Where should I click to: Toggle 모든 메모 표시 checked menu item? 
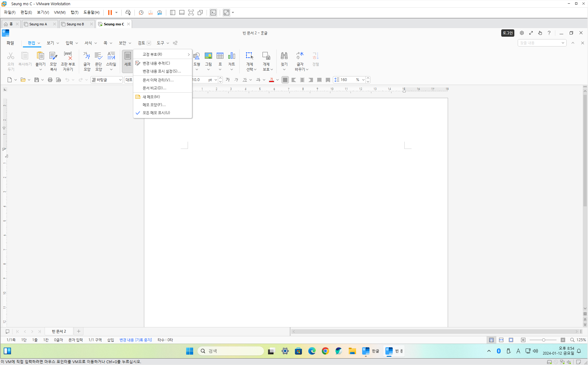click(x=156, y=113)
